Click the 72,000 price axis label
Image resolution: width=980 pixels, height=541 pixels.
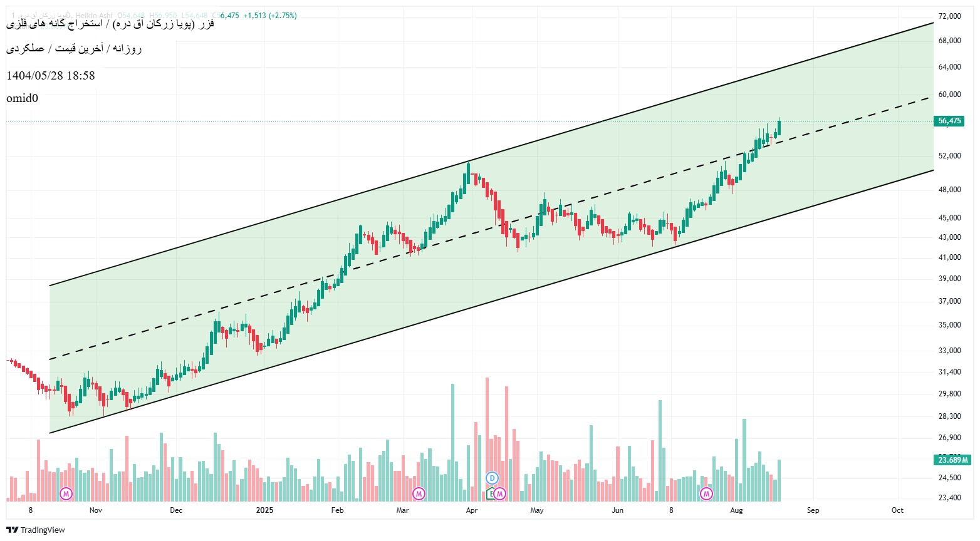[949, 16]
